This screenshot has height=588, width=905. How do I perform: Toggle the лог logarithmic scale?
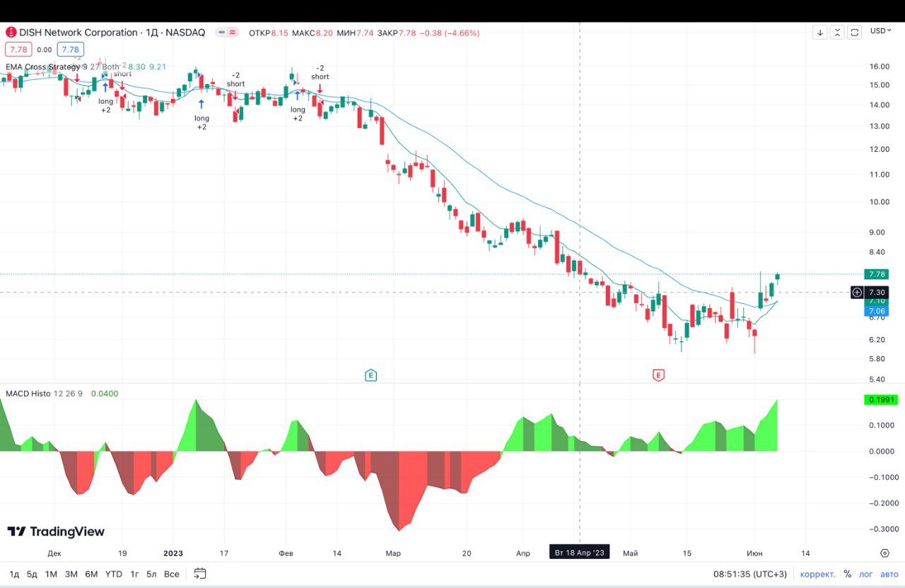866,574
